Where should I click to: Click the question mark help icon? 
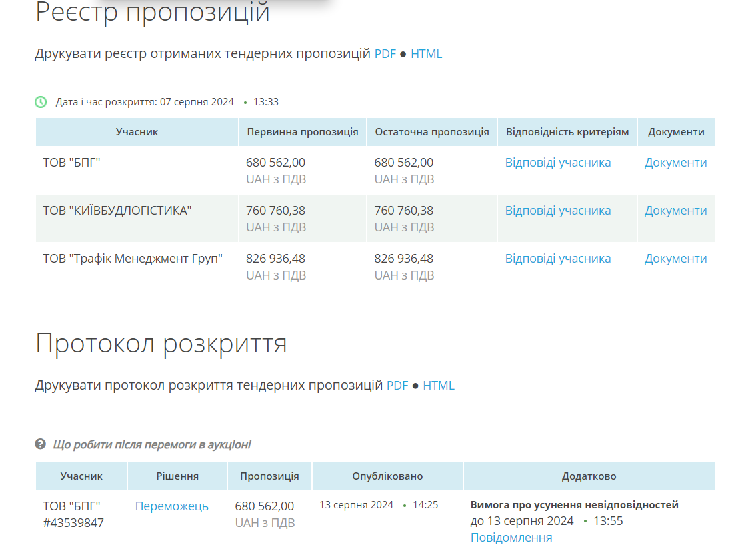[x=41, y=444]
